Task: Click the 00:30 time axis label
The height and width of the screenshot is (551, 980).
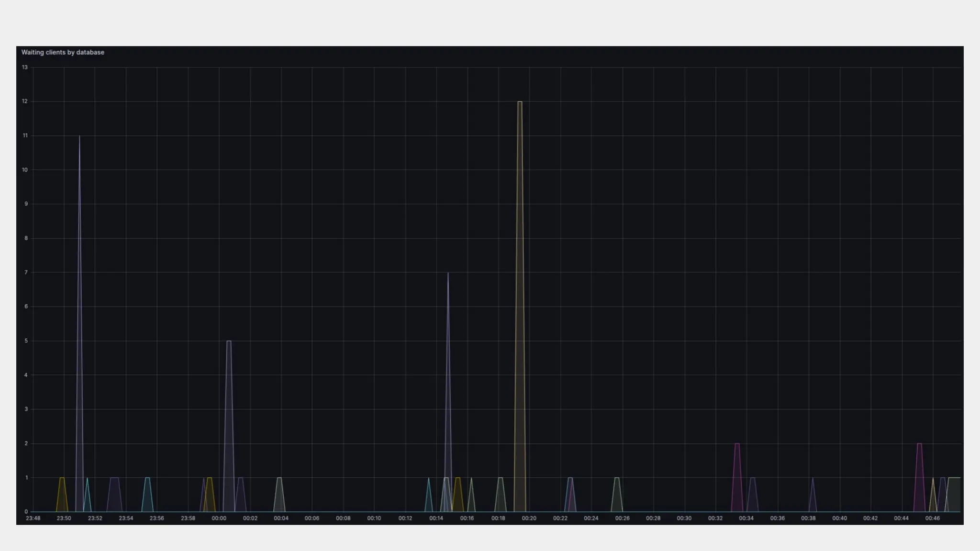Action: pos(684,518)
